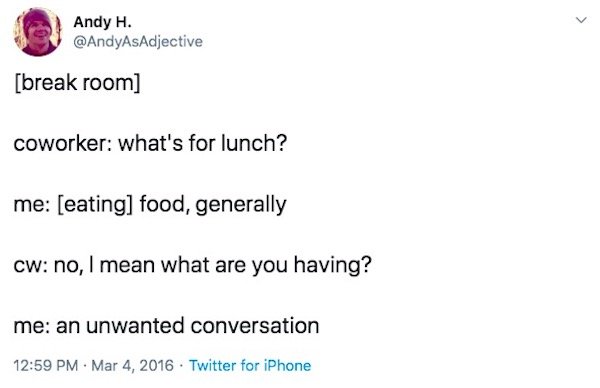Click the word 'conversation' in the tweet
Image resolution: width=600 pixels, height=388 pixels.
255,326
